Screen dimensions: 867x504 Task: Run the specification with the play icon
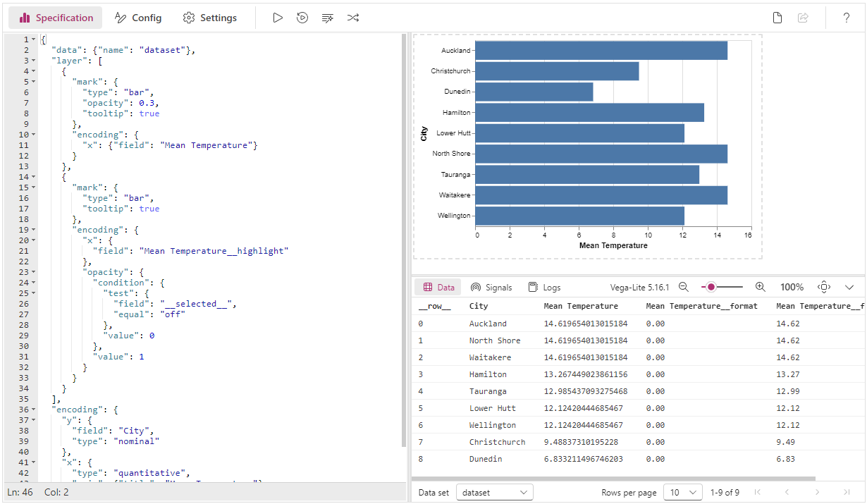coord(278,18)
